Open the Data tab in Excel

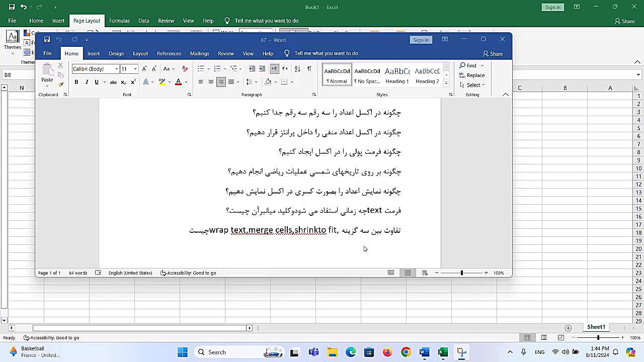pyautogui.click(x=144, y=21)
